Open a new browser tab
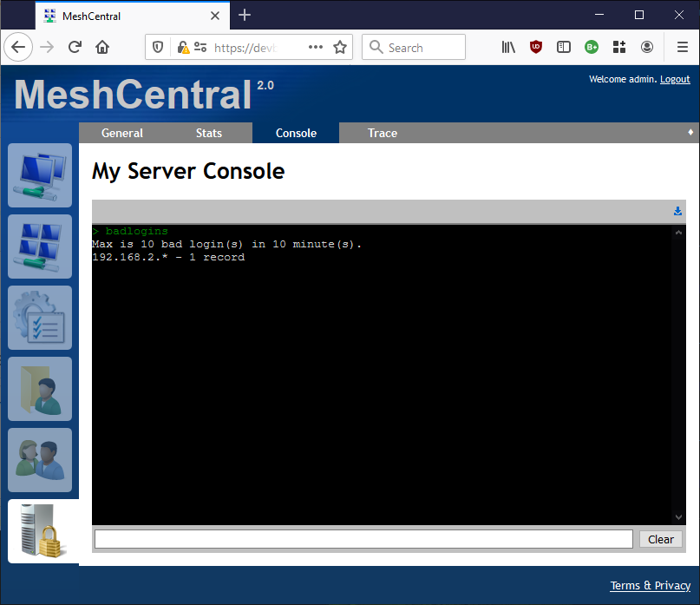700x605 pixels. coord(245,16)
